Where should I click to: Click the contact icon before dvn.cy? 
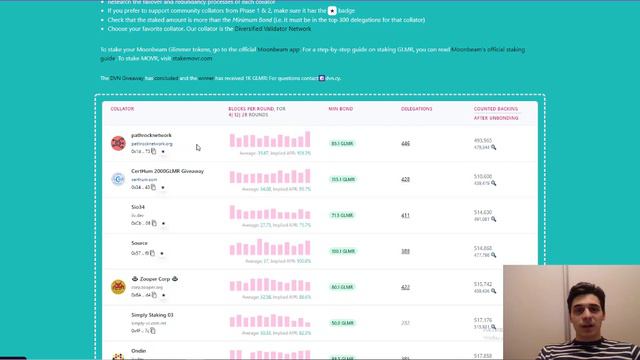pyautogui.click(x=322, y=78)
